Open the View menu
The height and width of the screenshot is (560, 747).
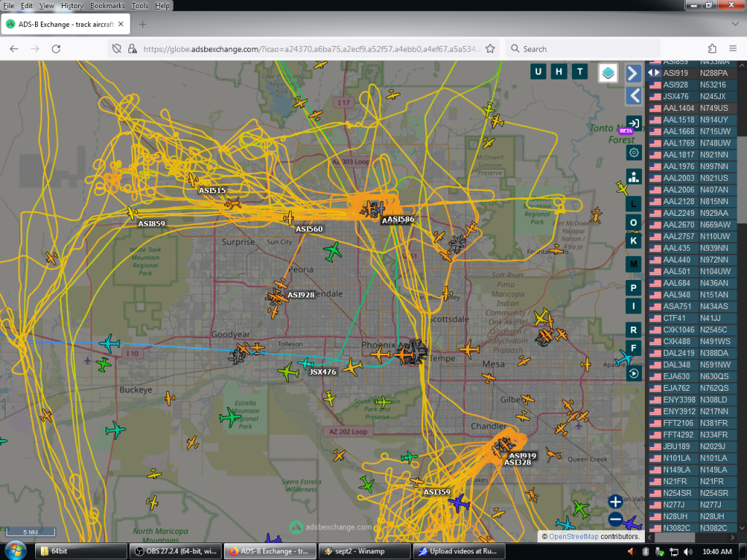(47, 6)
